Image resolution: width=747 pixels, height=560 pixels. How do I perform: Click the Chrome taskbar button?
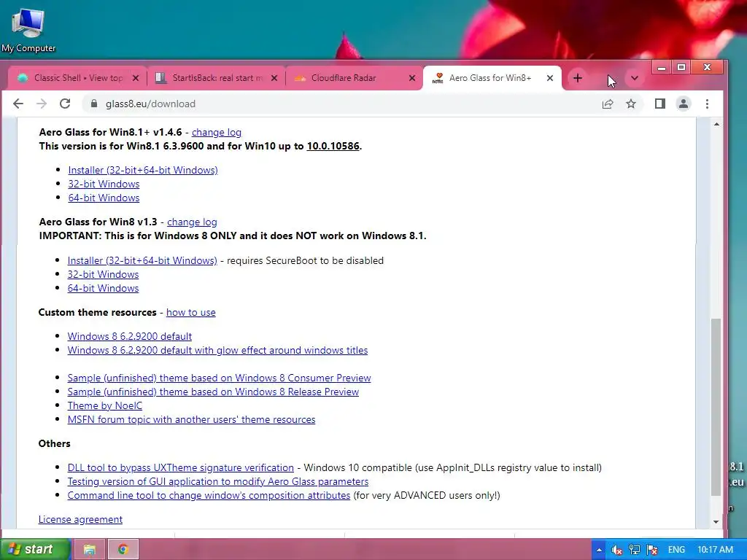click(x=123, y=550)
